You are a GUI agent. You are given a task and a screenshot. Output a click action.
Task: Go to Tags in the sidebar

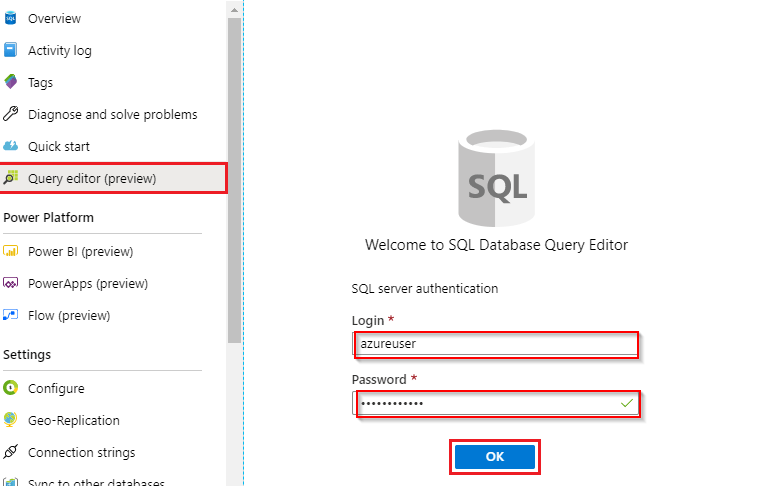pyautogui.click(x=40, y=83)
